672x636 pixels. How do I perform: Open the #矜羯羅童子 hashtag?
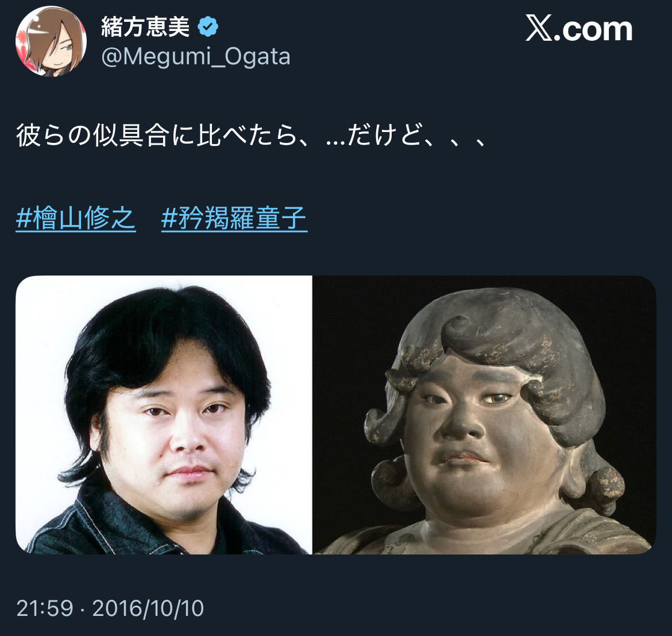(234, 219)
